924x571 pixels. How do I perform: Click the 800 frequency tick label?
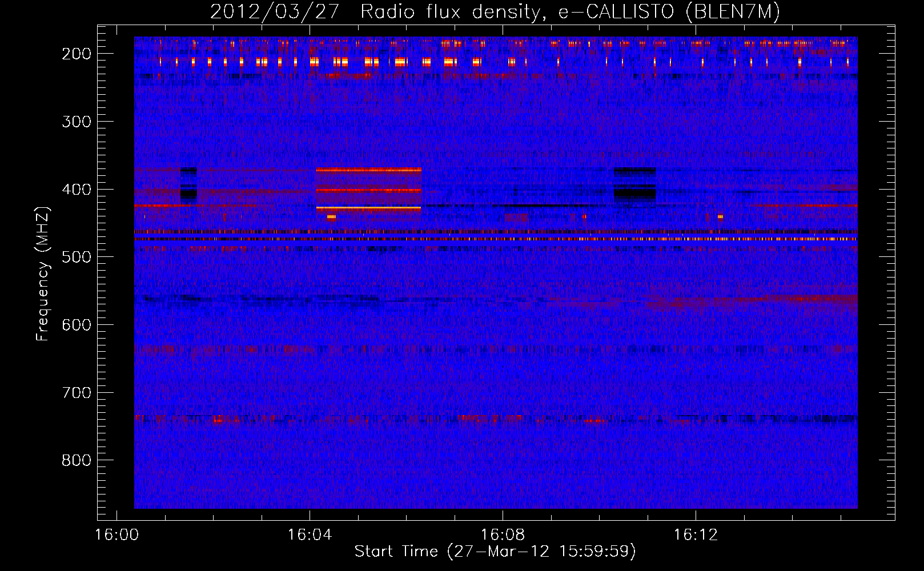[76, 461]
